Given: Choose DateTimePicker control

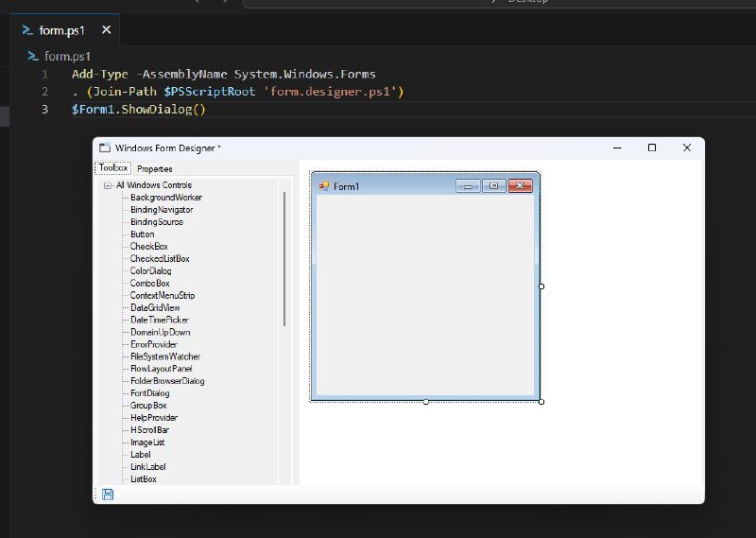Looking at the screenshot, I should coord(159,320).
